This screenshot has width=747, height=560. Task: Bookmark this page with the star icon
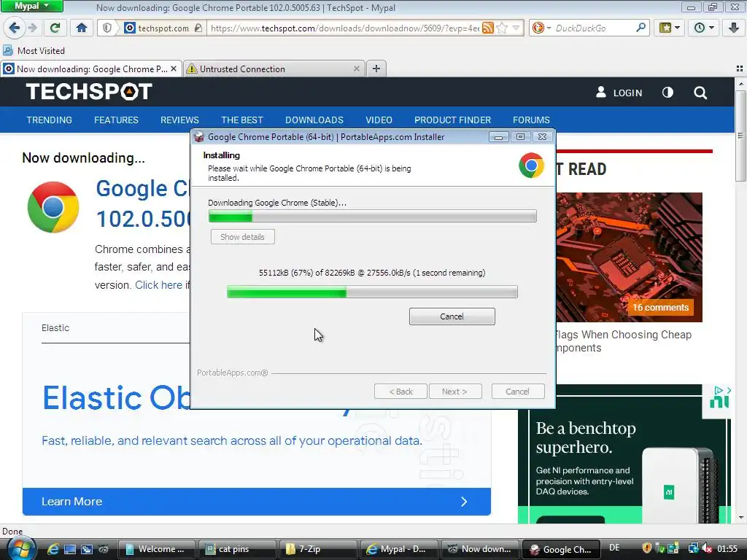(502, 28)
